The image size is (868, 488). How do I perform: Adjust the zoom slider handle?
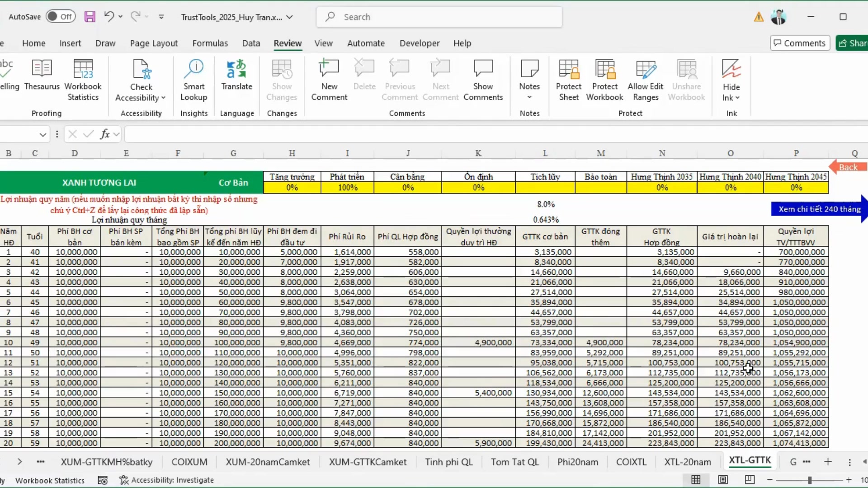[810, 480]
